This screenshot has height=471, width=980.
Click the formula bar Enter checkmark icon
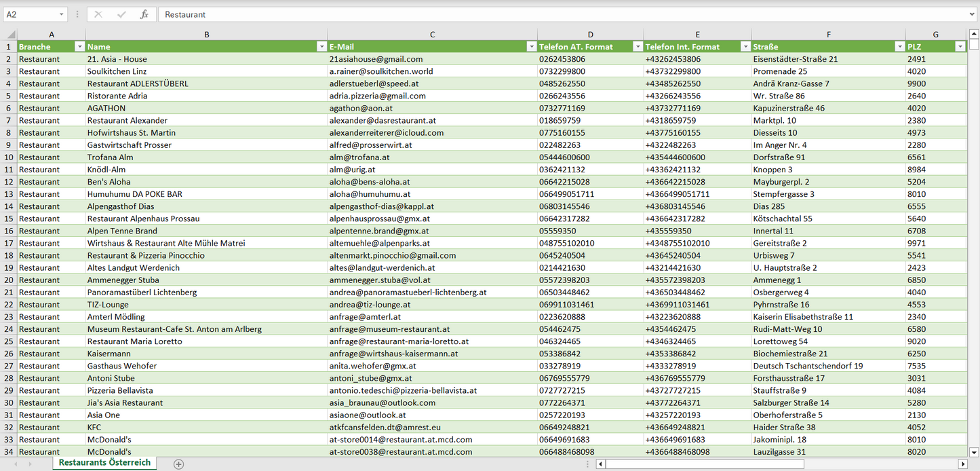pyautogui.click(x=121, y=14)
